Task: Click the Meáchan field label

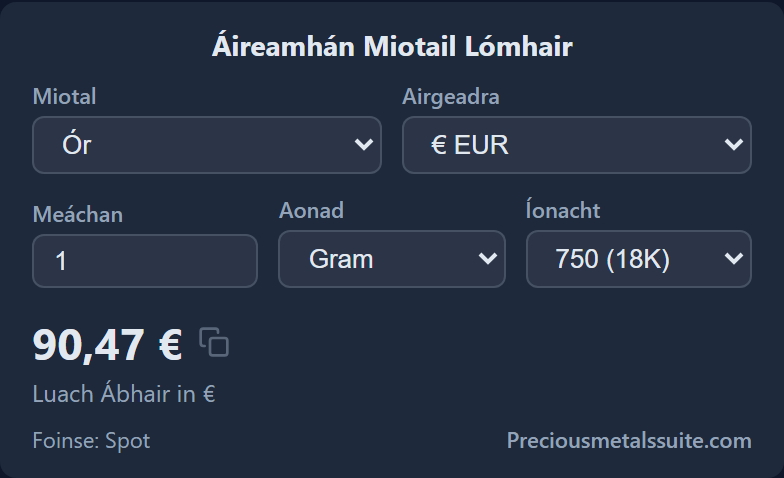Action: (x=78, y=214)
